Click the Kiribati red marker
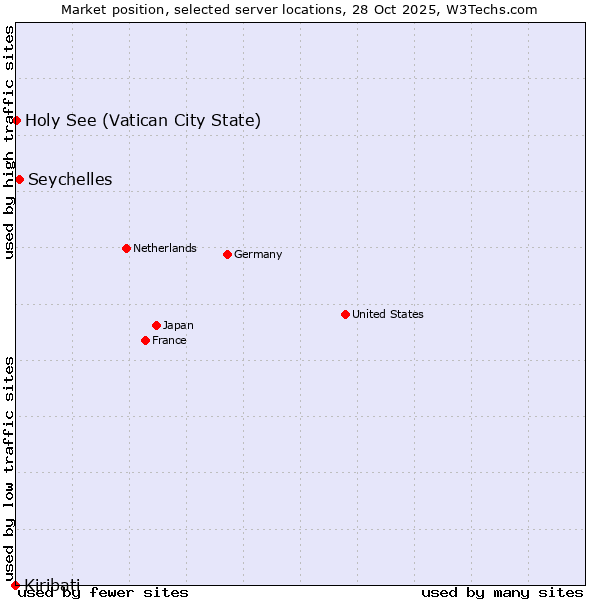600x600 pixels. pyautogui.click(x=15, y=584)
